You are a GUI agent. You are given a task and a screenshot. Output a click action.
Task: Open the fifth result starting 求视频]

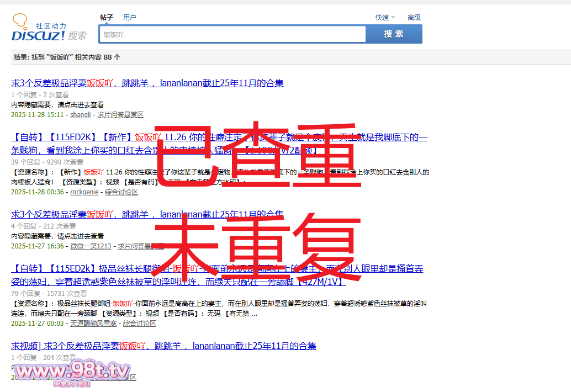(x=163, y=346)
